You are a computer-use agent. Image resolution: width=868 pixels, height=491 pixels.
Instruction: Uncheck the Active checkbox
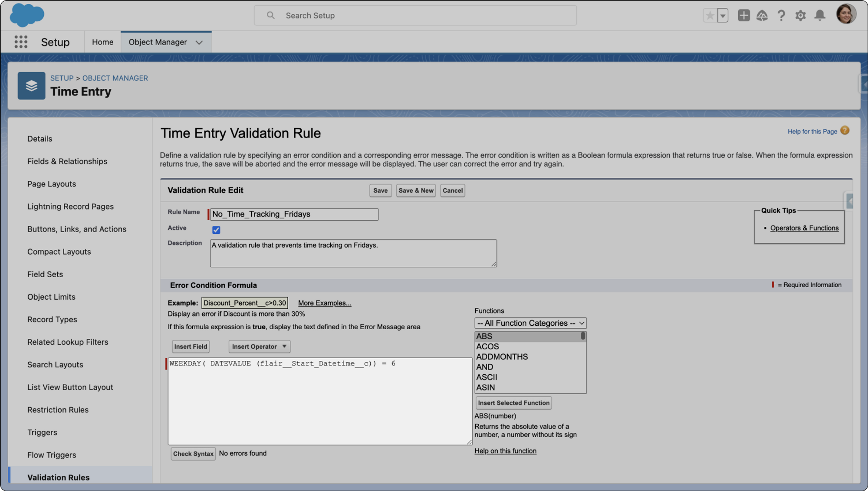click(x=216, y=230)
